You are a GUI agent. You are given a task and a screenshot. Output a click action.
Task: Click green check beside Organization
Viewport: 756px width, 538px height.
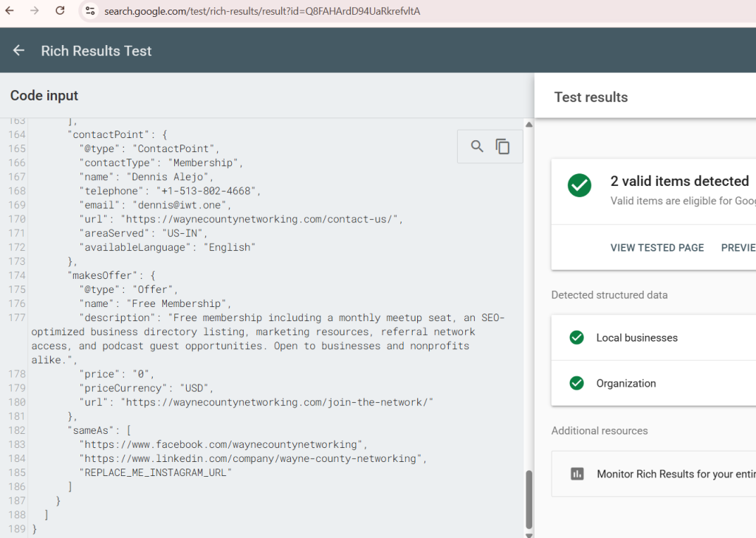tap(577, 383)
